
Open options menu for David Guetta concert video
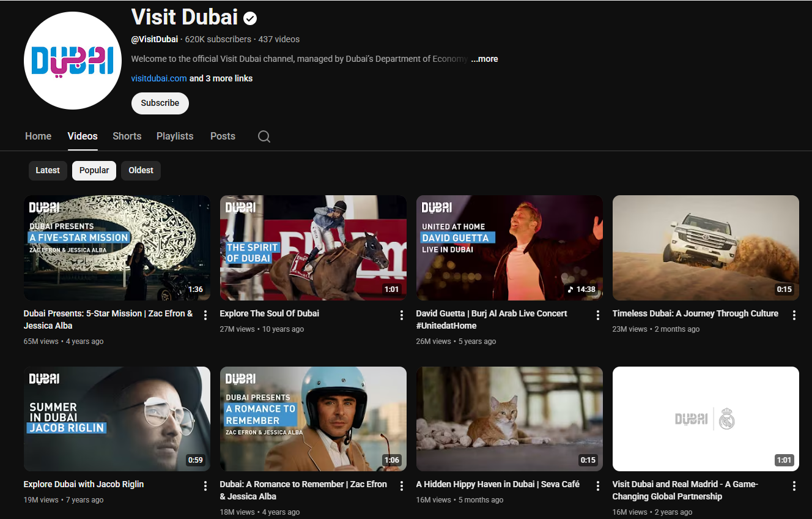(598, 315)
